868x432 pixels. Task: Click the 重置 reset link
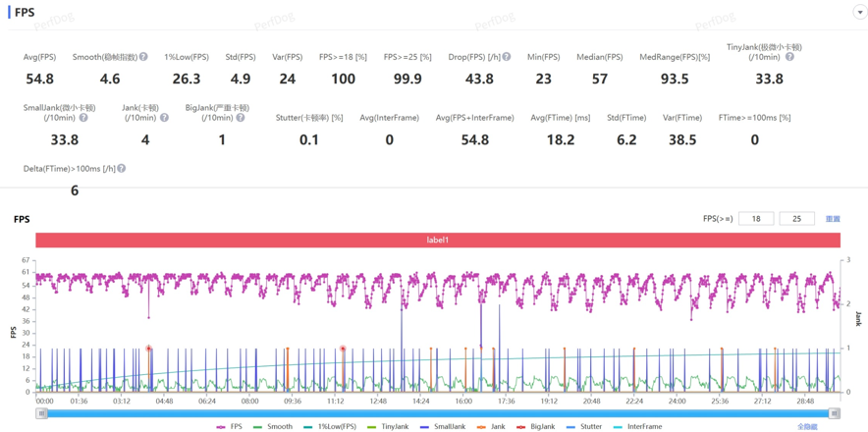point(833,219)
